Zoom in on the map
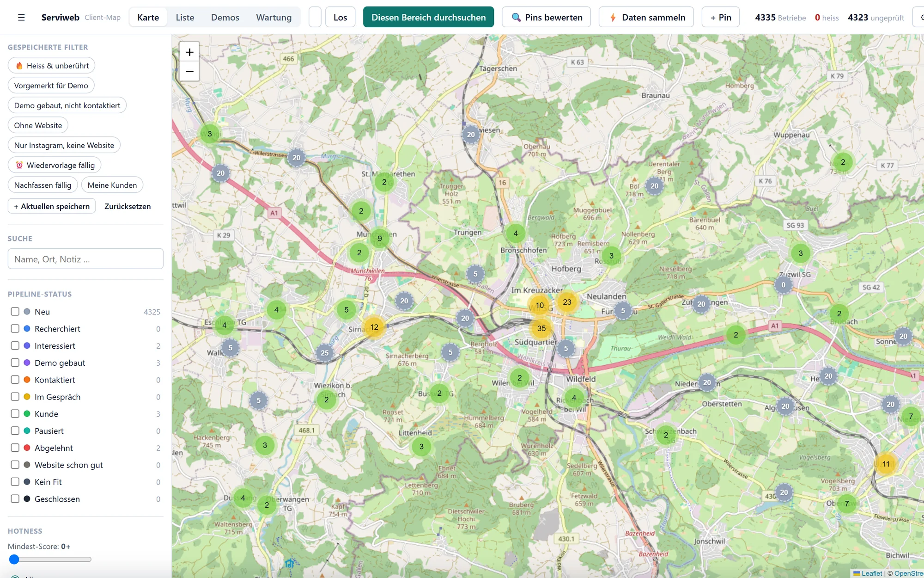This screenshot has width=924, height=578. click(189, 52)
